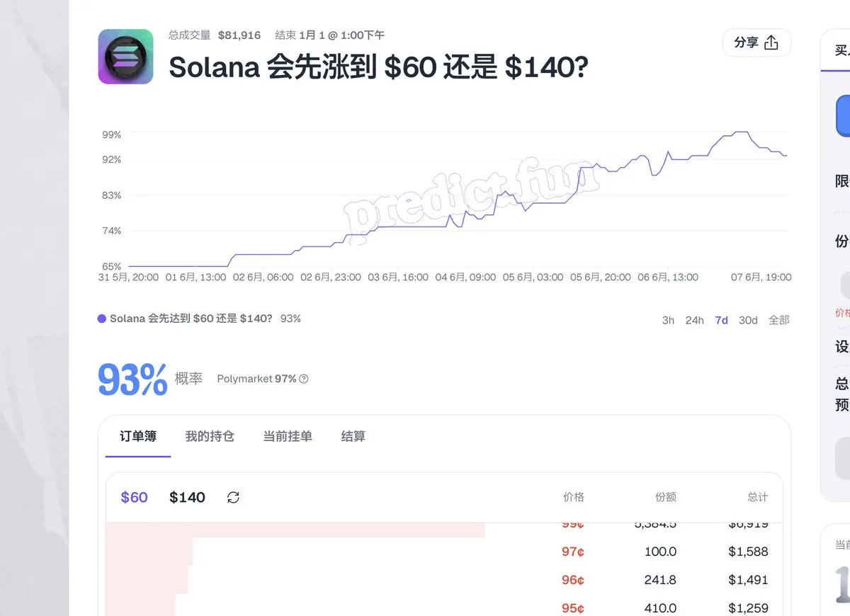
Task: Select the 3h chart range
Action: point(668,320)
